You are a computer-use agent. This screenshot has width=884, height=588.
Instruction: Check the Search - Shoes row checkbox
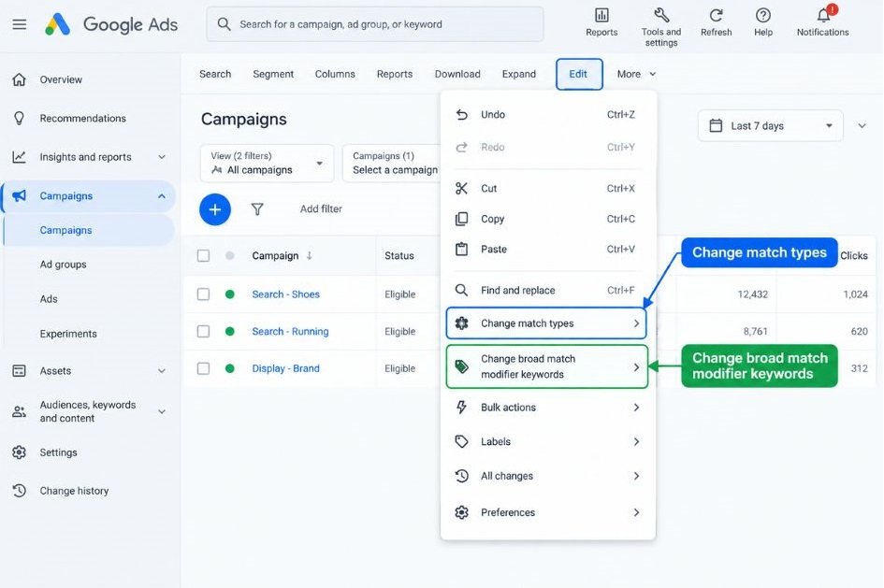[x=204, y=294]
